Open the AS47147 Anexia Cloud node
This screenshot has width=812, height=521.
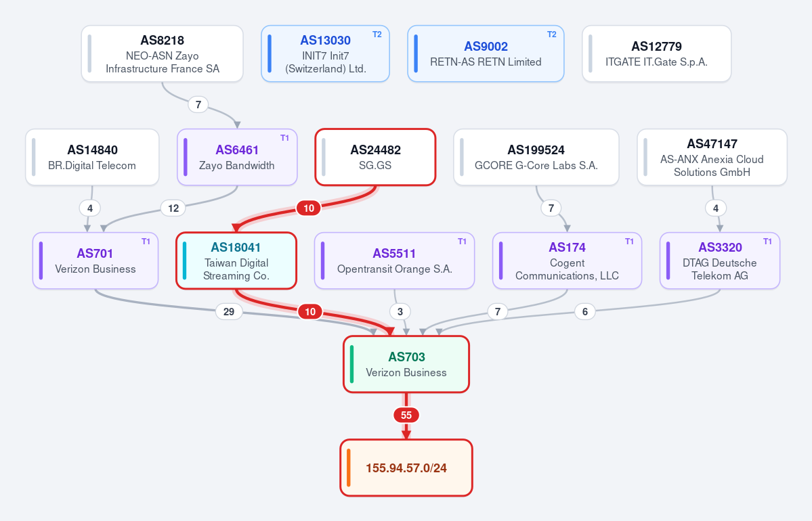point(712,157)
